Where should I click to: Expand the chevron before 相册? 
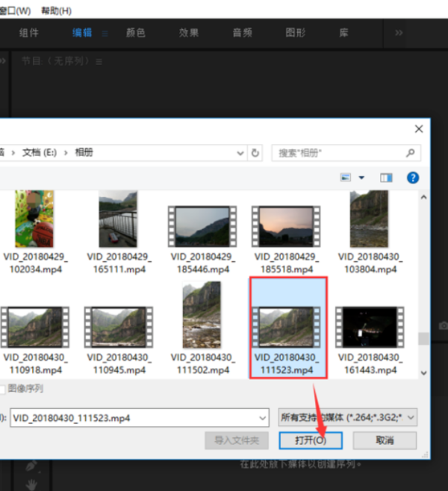click(x=66, y=153)
